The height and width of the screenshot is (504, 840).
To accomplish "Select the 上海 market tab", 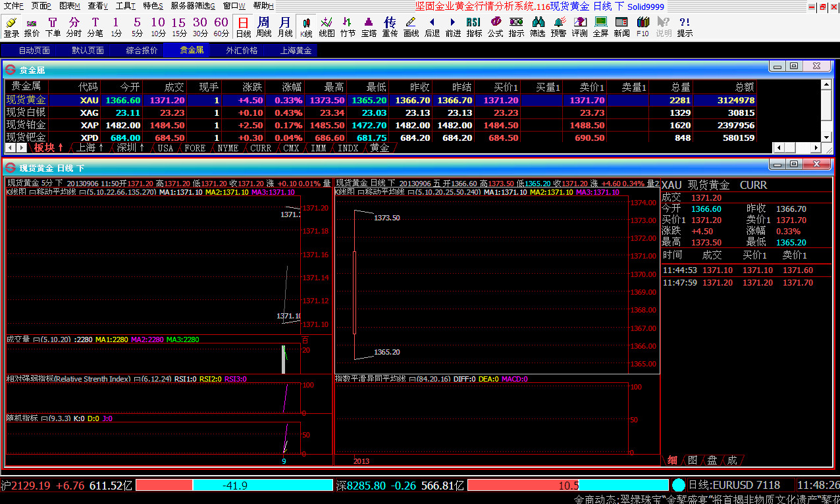I will 90,148.
